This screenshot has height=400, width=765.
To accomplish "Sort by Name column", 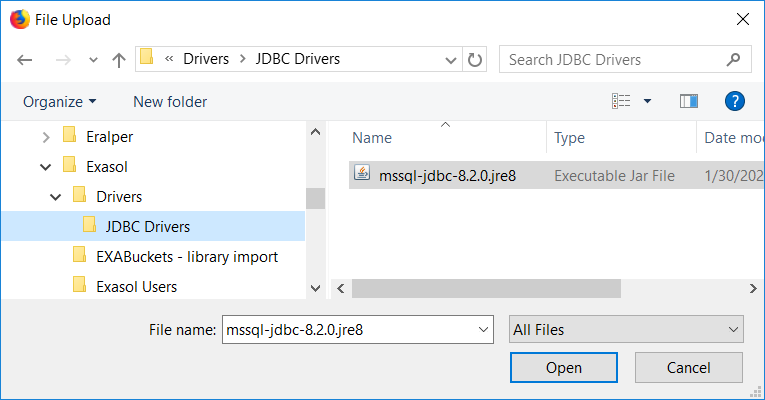I will click(x=372, y=138).
